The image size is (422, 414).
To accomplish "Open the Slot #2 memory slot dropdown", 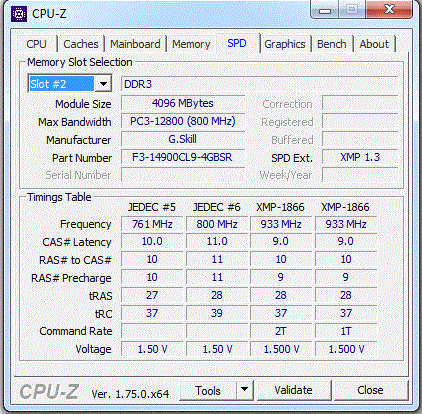I will tap(70, 84).
